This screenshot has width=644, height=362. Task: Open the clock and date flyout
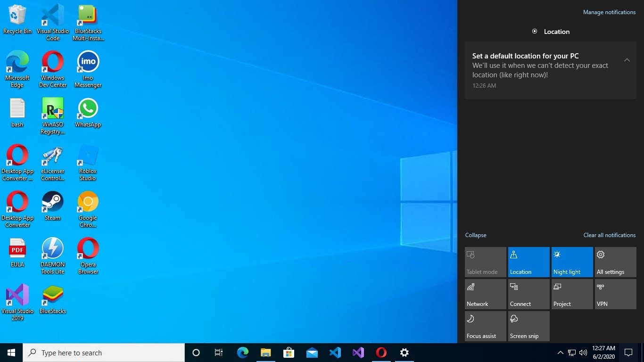[604, 353]
